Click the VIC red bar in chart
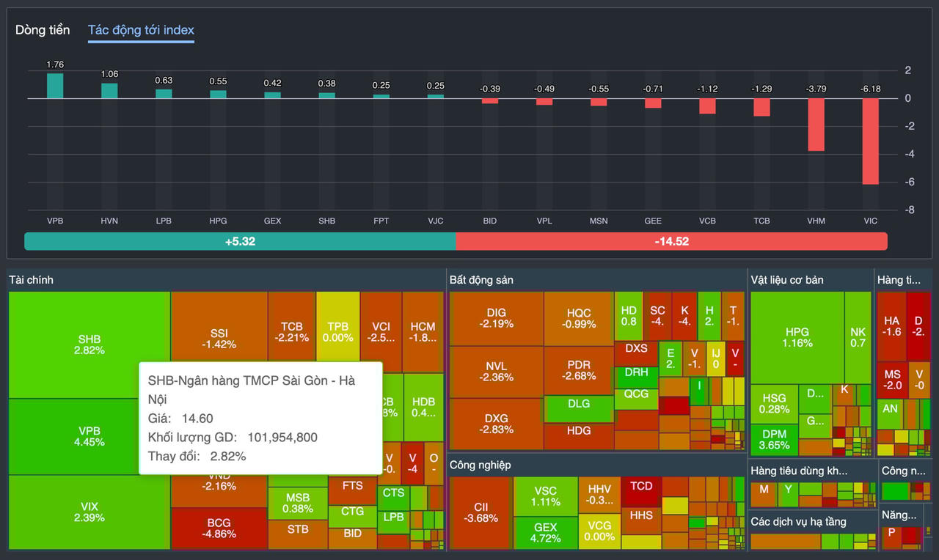The height and width of the screenshot is (560, 939). coord(870,141)
